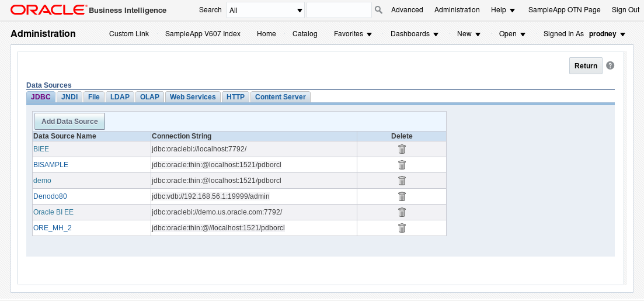This screenshot has width=644, height=301.
Task: Select connection string jdbc:oracle:thin:@//localhost:1521/pdborcl
Action: [x=218, y=228]
